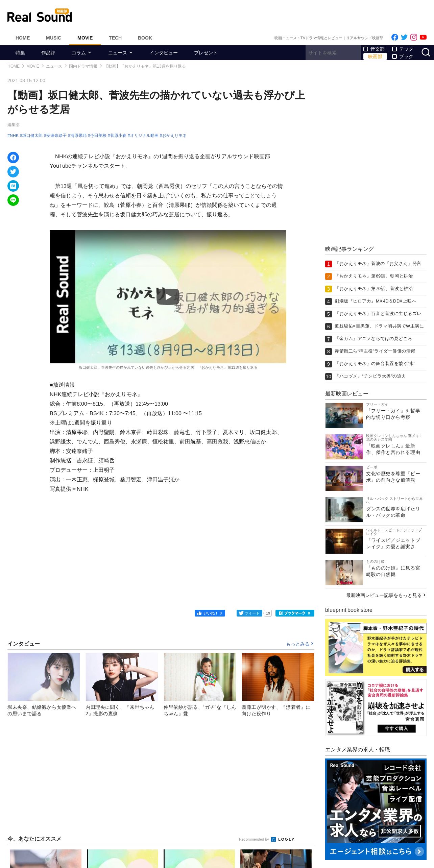Image resolution: width=434 pixels, height=868 pixels.
Task: Open 『映画クレしん』 review thumbnail
Action: 344,447
